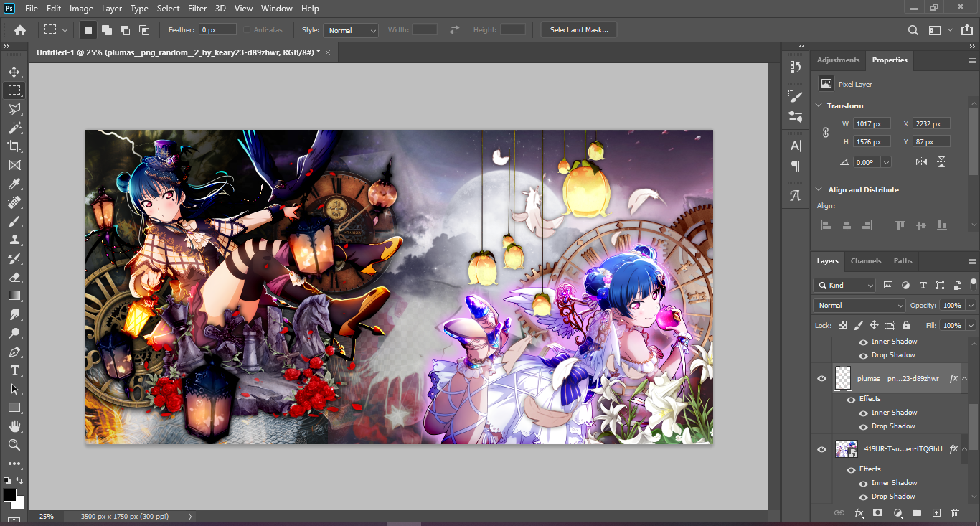Select the Zoom magnifier tool
Viewport: 980px width, 526px height.
14,445
